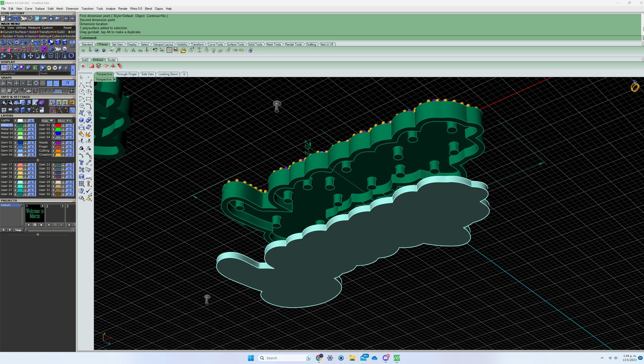Toggle visibility of Gem 01 layer

click(x=31, y=143)
